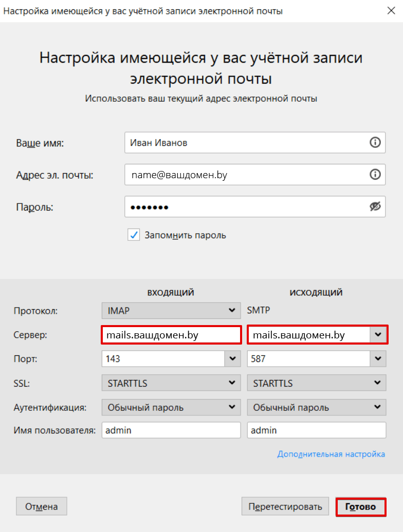Open the outgoing authentication "Обычный пароль" dropdown
The image size is (403, 532).
317,408
